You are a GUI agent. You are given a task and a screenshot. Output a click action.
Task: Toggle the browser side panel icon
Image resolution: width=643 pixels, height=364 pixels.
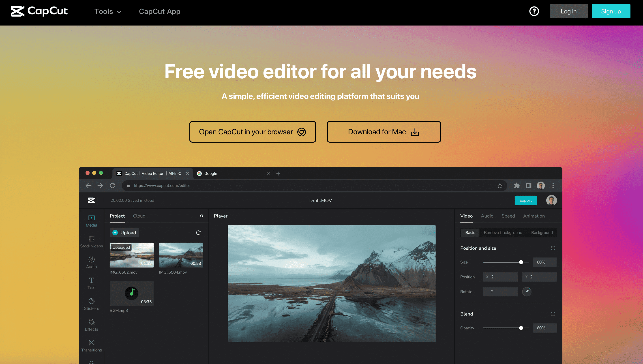pyautogui.click(x=529, y=186)
